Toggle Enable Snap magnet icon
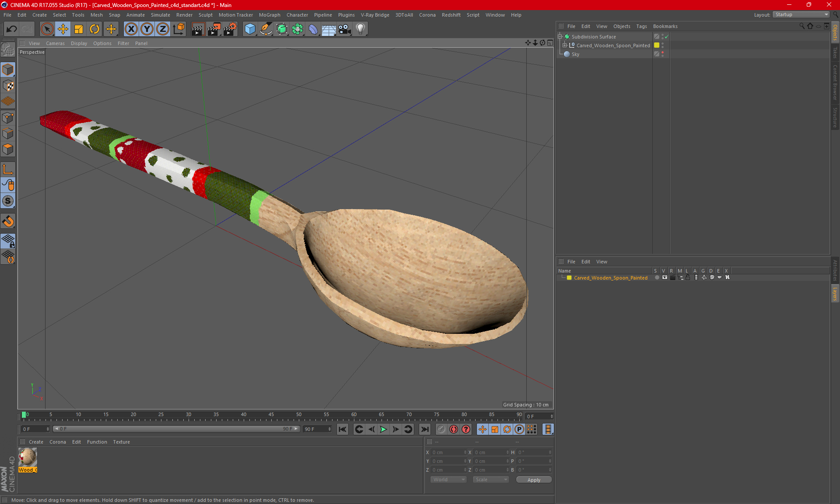The image size is (840, 504). (x=8, y=221)
